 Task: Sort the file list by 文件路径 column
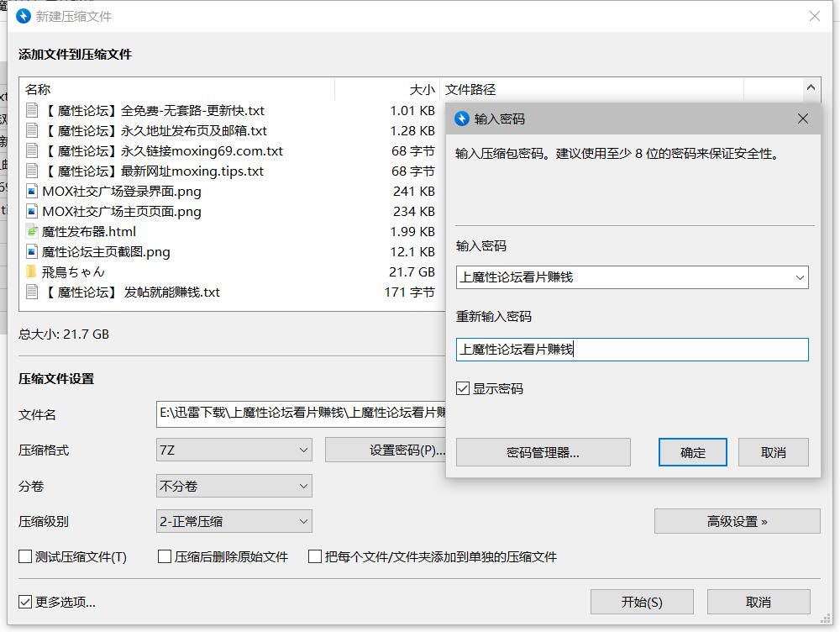pyautogui.click(x=591, y=90)
